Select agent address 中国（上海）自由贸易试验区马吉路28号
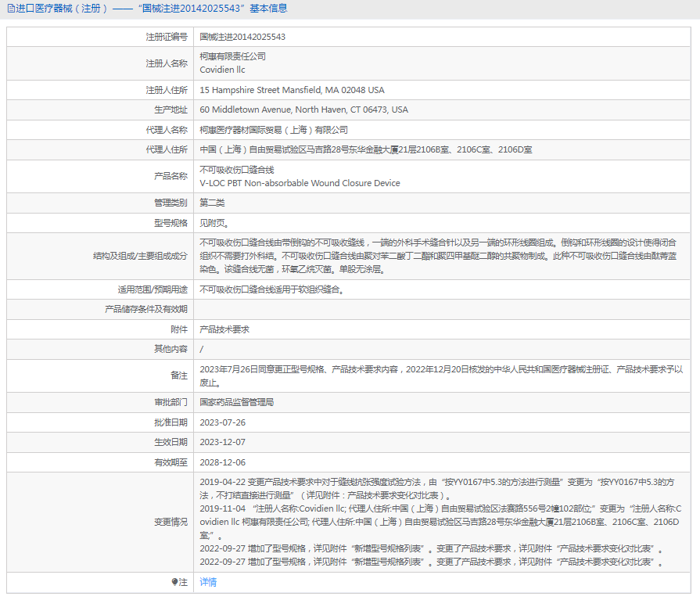The width and height of the screenshot is (700, 600). point(365,149)
